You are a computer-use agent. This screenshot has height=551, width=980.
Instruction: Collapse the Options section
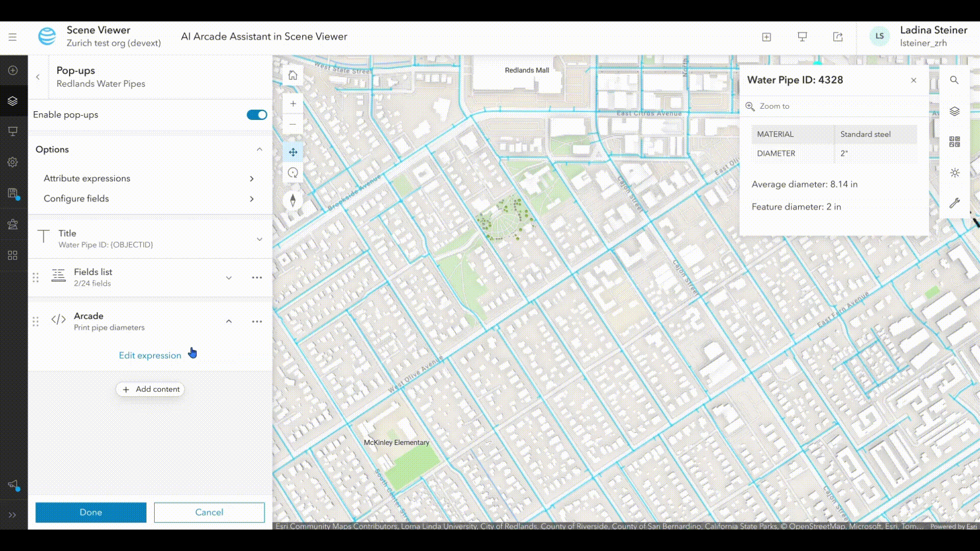(x=259, y=149)
